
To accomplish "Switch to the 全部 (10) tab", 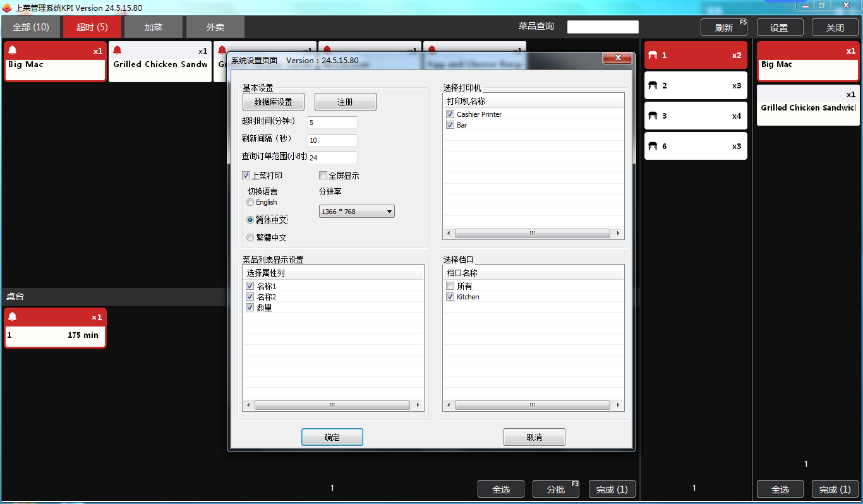I will [x=31, y=27].
